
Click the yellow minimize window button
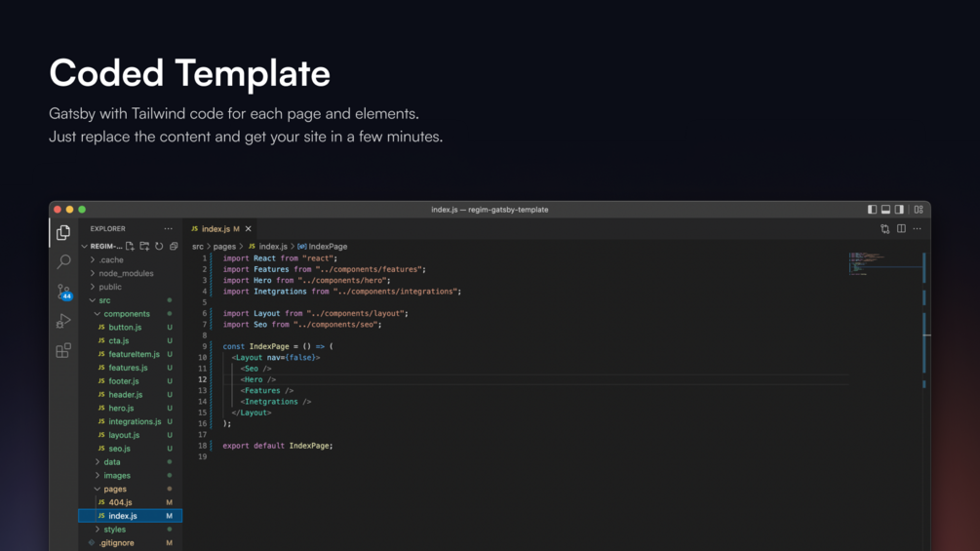(69, 210)
